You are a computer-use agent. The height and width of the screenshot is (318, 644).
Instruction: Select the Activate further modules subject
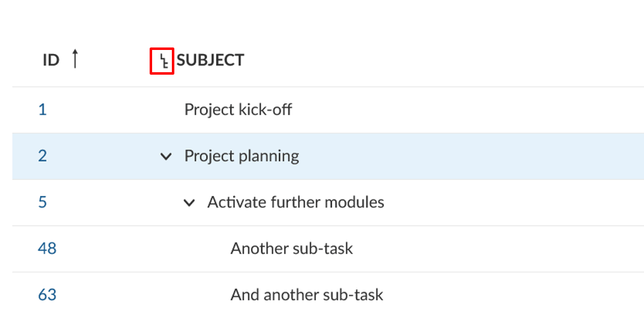point(295,202)
